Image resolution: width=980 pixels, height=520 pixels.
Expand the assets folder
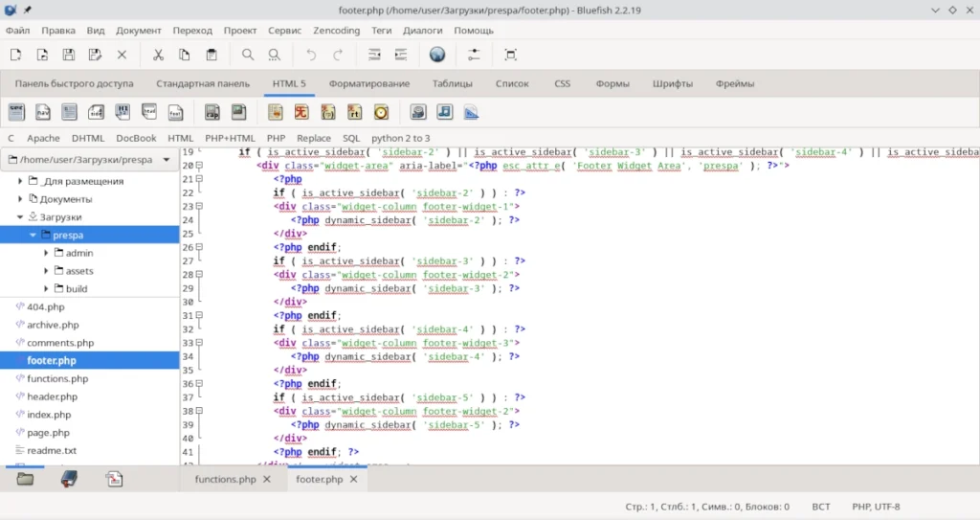(46, 271)
